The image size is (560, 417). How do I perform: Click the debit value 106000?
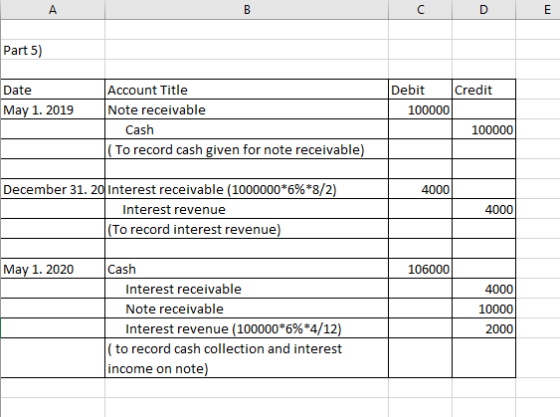tap(420, 269)
